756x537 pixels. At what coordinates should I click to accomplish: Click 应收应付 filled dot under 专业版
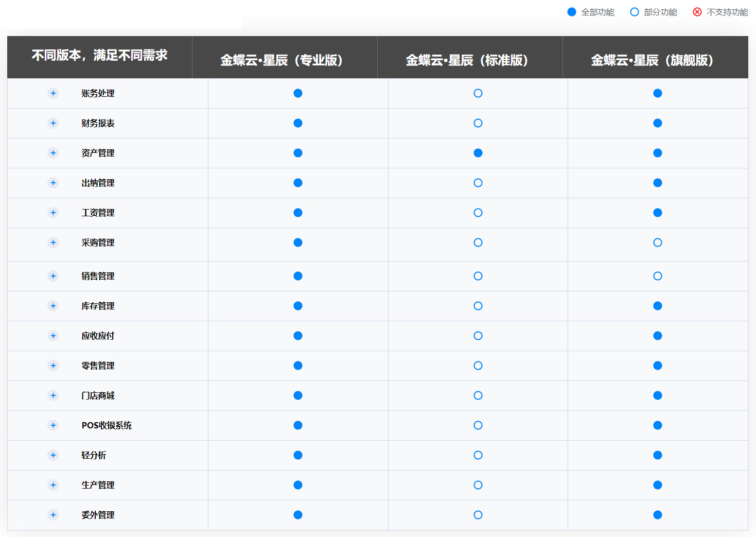[x=298, y=336]
